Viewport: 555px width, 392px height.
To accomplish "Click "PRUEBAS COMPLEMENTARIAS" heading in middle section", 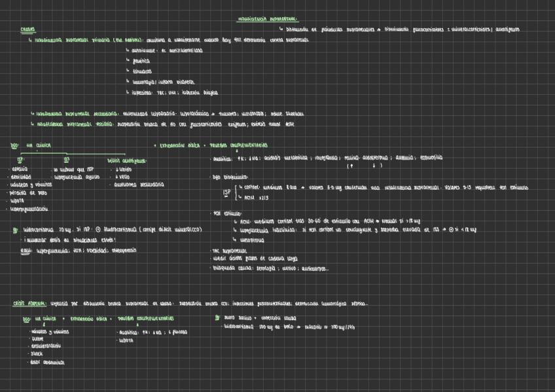I will (239, 145).
